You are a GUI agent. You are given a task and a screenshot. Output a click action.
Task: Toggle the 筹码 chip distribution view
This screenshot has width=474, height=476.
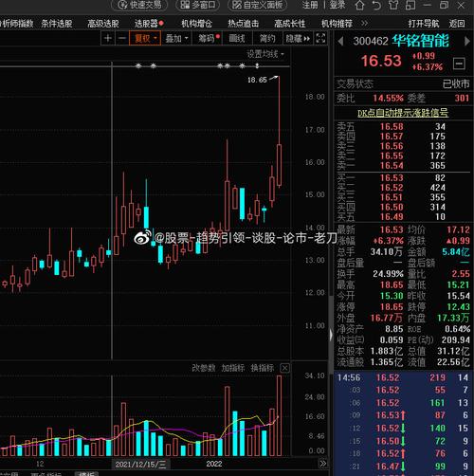[208, 39]
